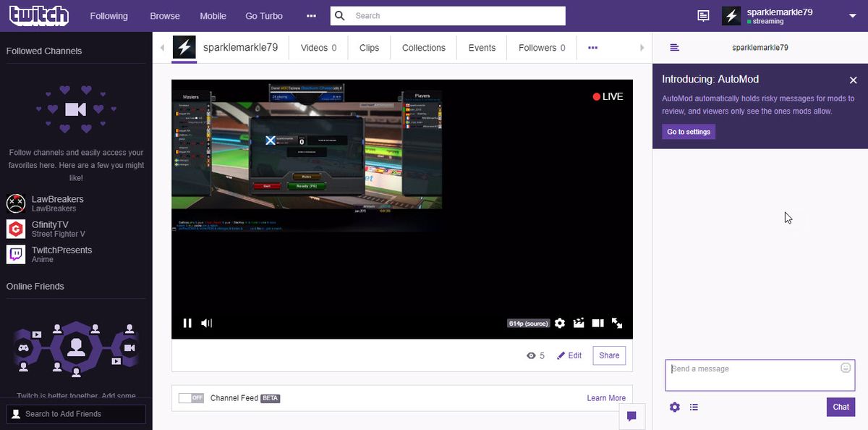
Task: Switch to the Events tab
Action: (x=482, y=48)
